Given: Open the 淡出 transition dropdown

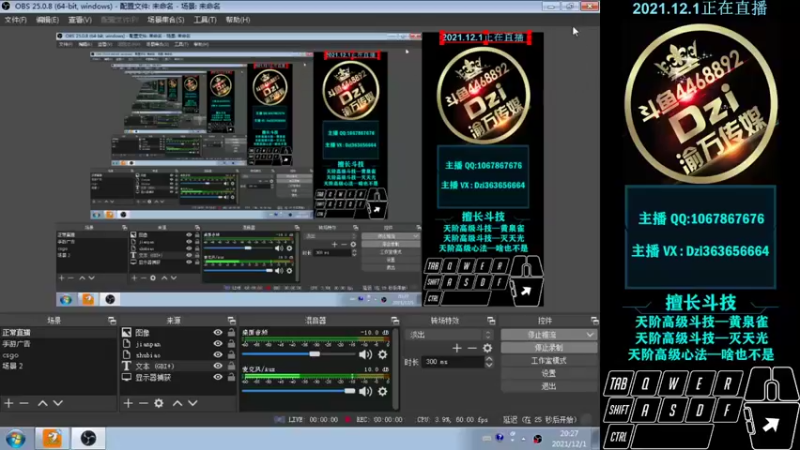Looking at the screenshot, I should pos(449,335).
